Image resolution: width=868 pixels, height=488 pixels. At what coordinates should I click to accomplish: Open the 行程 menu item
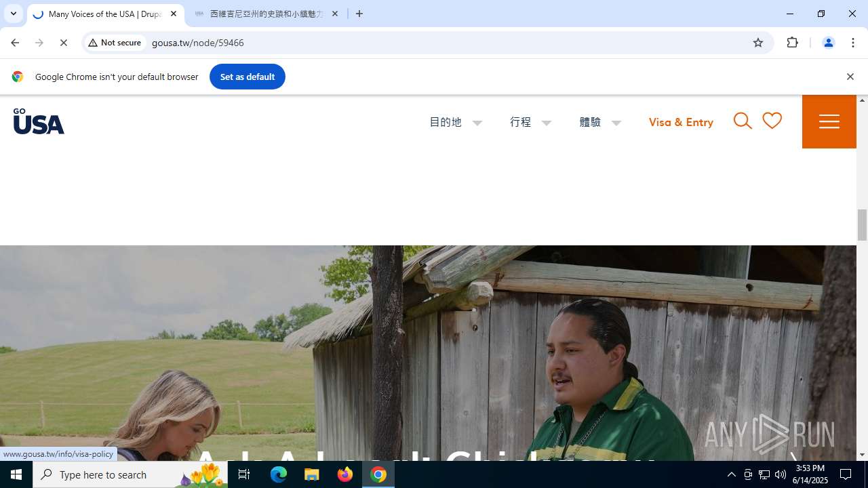click(520, 122)
